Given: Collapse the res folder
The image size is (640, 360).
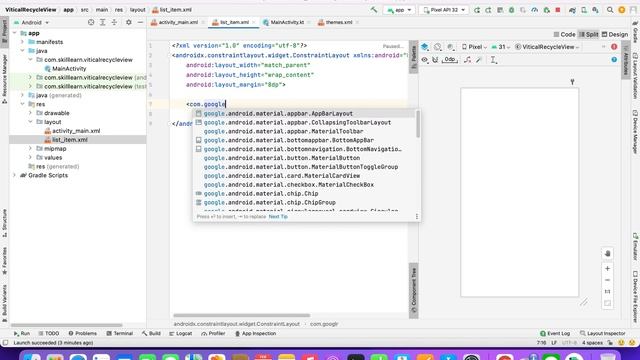Looking at the screenshot, I should pos(22,104).
